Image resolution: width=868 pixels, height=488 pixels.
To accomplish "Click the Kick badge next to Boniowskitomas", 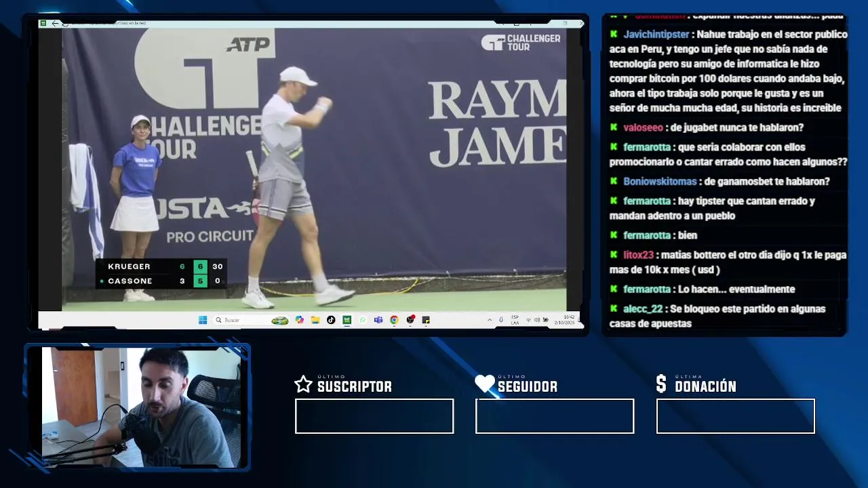I will (x=614, y=182).
